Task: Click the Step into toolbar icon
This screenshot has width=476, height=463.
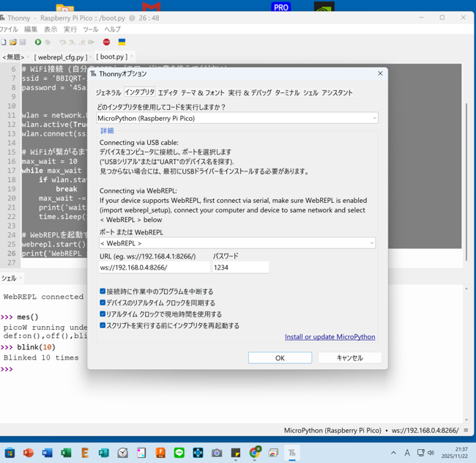Action: point(72,42)
